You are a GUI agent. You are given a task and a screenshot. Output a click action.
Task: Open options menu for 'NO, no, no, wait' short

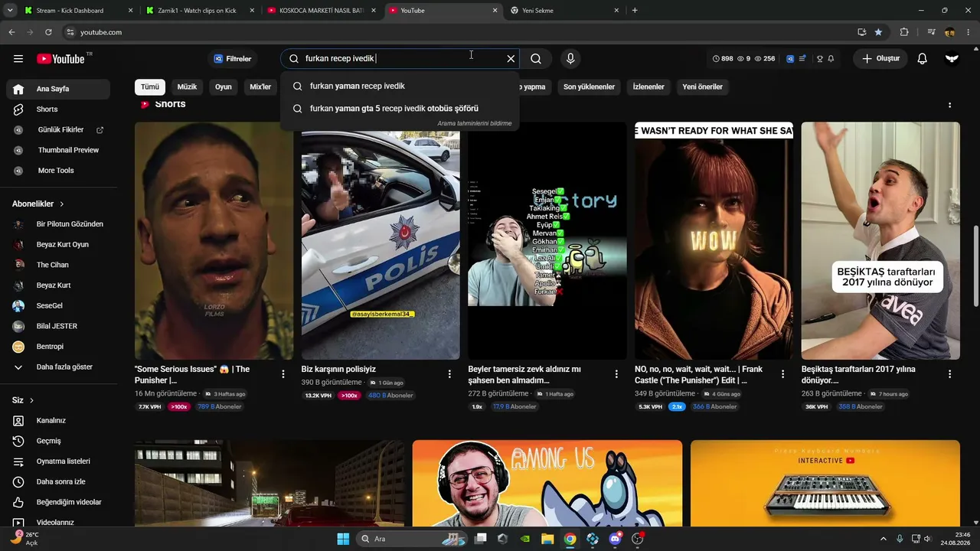click(x=783, y=374)
